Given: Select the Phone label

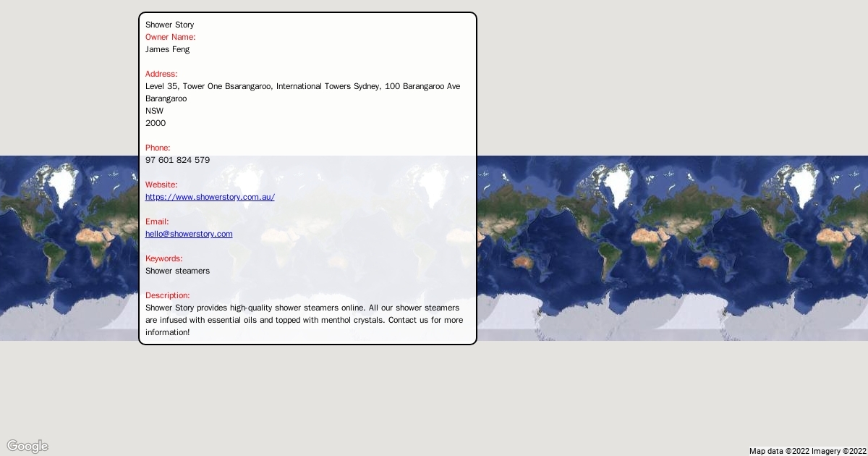Looking at the screenshot, I should coord(158,148).
